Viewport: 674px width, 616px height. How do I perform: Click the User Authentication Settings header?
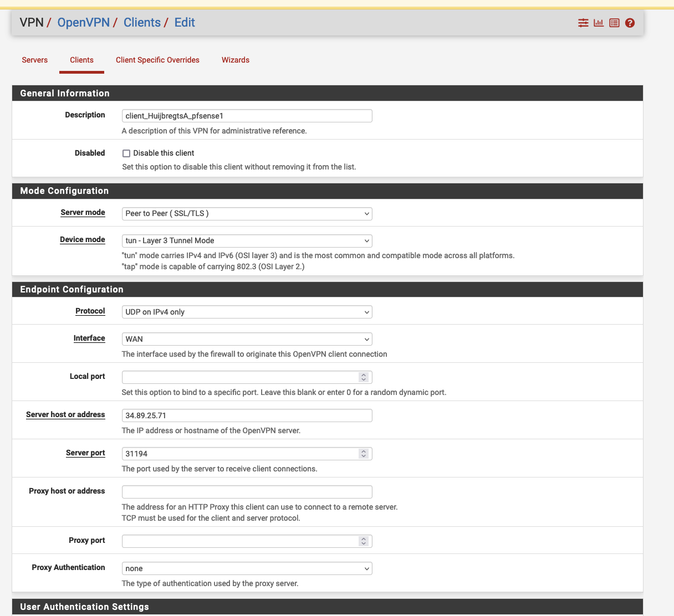coord(328,607)
